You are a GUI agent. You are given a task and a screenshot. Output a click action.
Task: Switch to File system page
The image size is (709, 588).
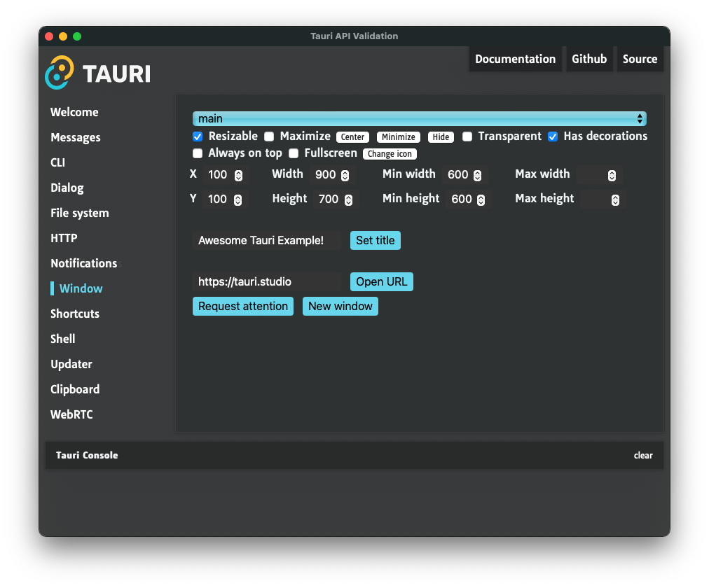coord(80,213)
